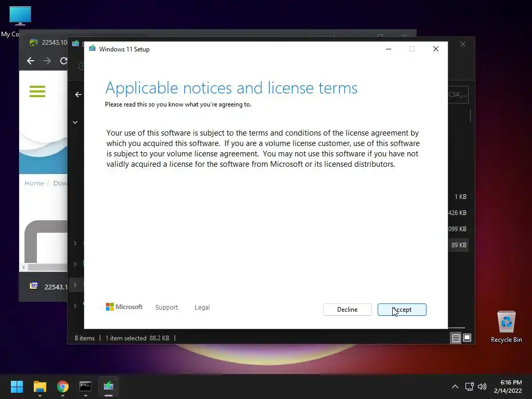The width and height of the screenshot is (532, 399).
Task: Expand the last tree node in Explorer
Action: [x=75, y=305]
